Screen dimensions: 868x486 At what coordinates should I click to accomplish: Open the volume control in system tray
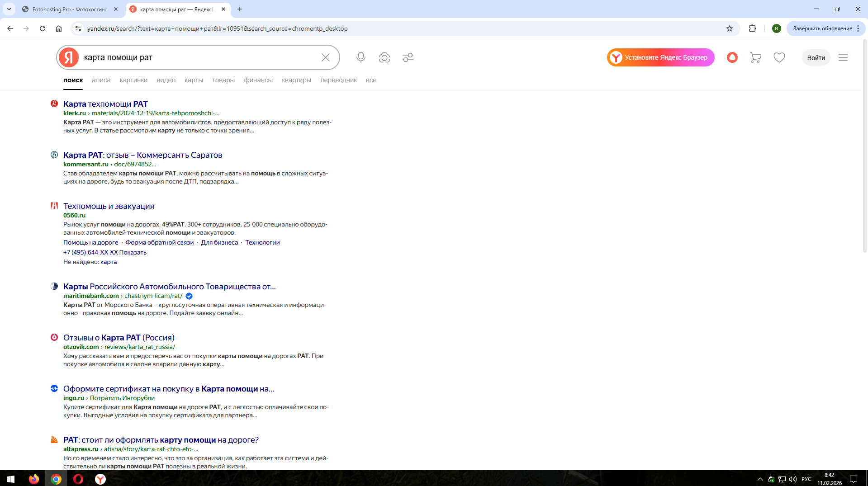pos(793,479)
